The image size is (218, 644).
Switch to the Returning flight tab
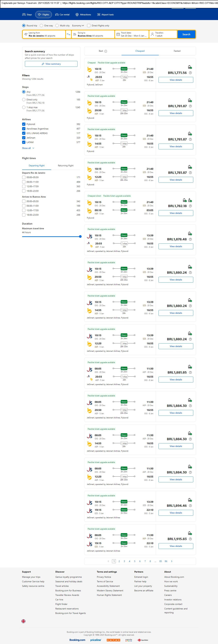tap(65, 166)
